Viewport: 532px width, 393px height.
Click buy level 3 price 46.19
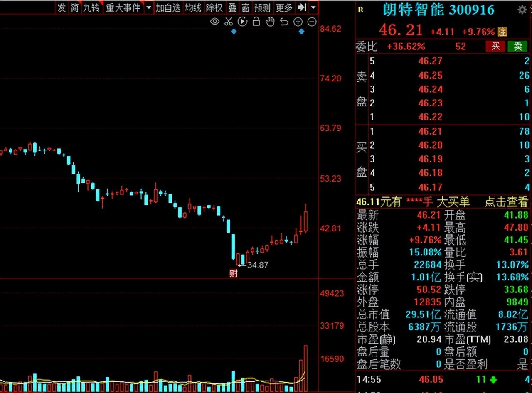click(x=430, y=159)
